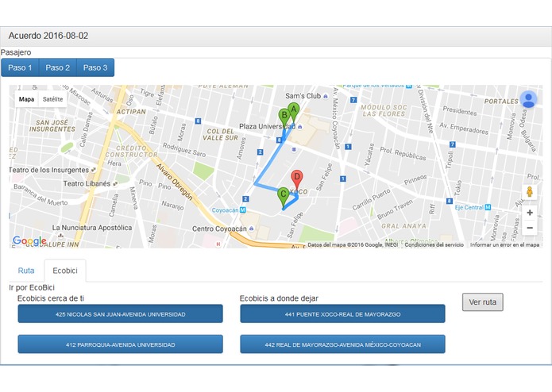The height and width of the screenshot is (392, 552).
Task: Open Street View pegman icon
Action: 530,191
